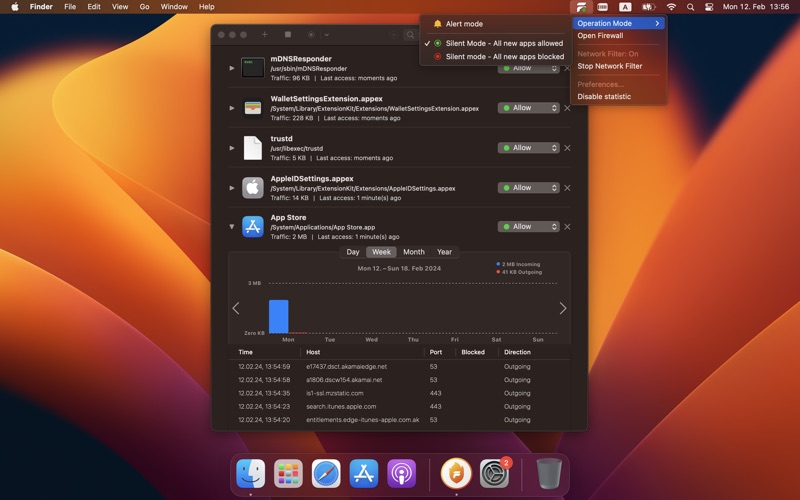Click the WalletSettingsExtension wallet icon
This screenshot has height=500, width=800.
click(x=253, y=108)
